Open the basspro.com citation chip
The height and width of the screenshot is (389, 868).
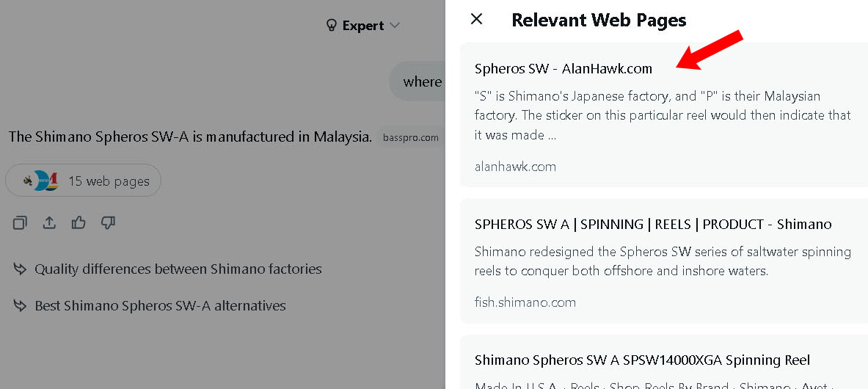click(x=410, y=137)
